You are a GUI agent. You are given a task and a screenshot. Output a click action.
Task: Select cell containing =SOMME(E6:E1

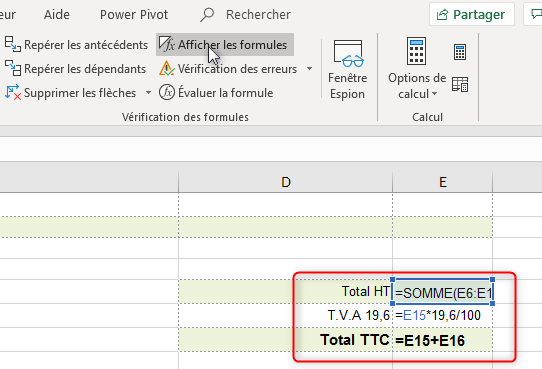pos(442,291)
